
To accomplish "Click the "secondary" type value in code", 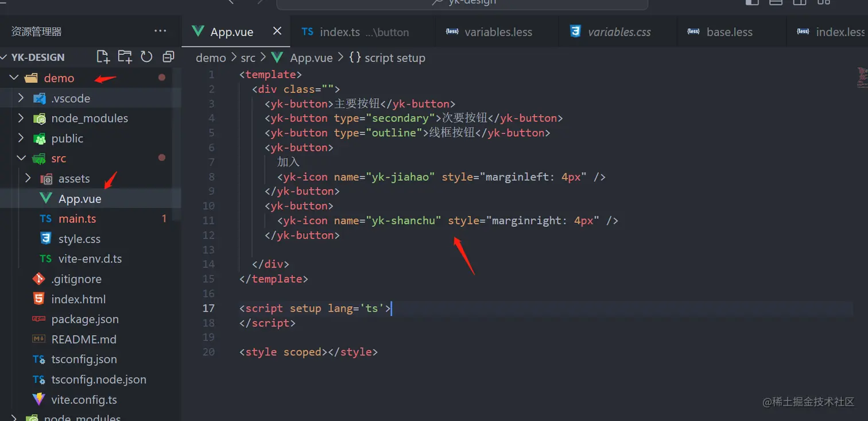I will [x=404, y=118].
